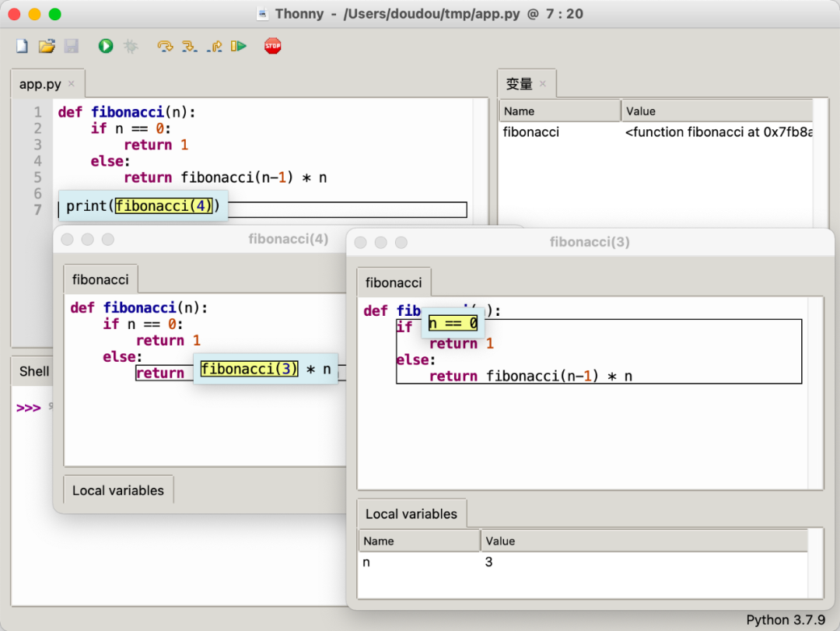Start debugging with the Debug icon

click(x=130, y=46)
